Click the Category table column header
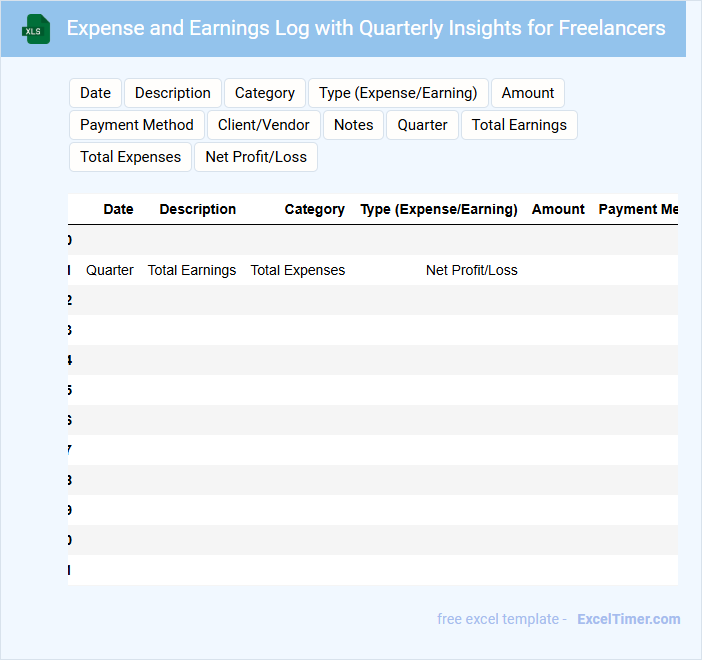This screenshot has height=660, width=702. [x=314, y=209]
